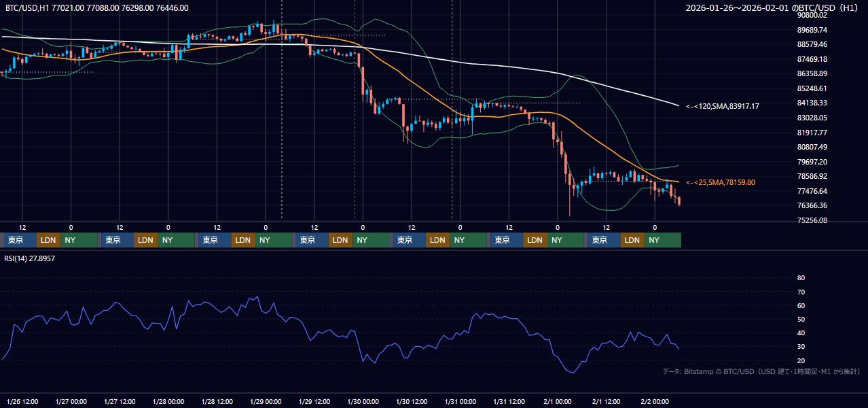The image size is (868, 408).
Task: Select the 1/29 00:00 time label
Action: pyautogui.click(x=266, y=401)
